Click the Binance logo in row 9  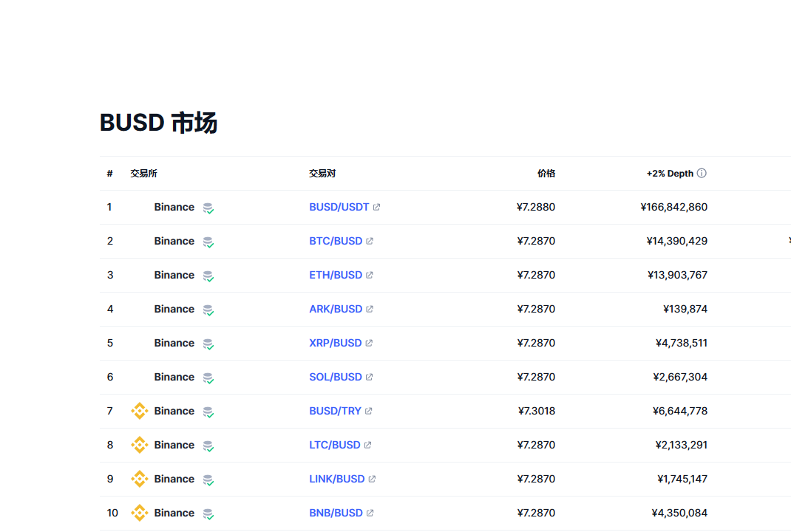(x=140, y=479)
